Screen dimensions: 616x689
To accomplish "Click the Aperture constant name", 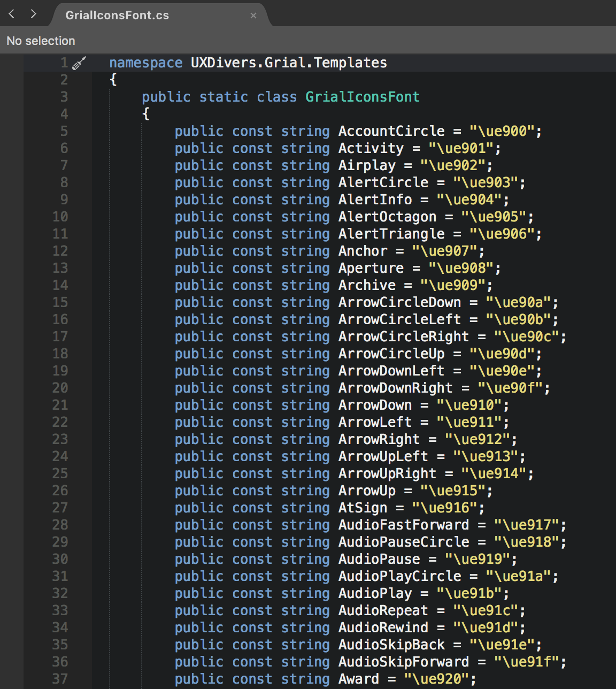I will [371, 268].
